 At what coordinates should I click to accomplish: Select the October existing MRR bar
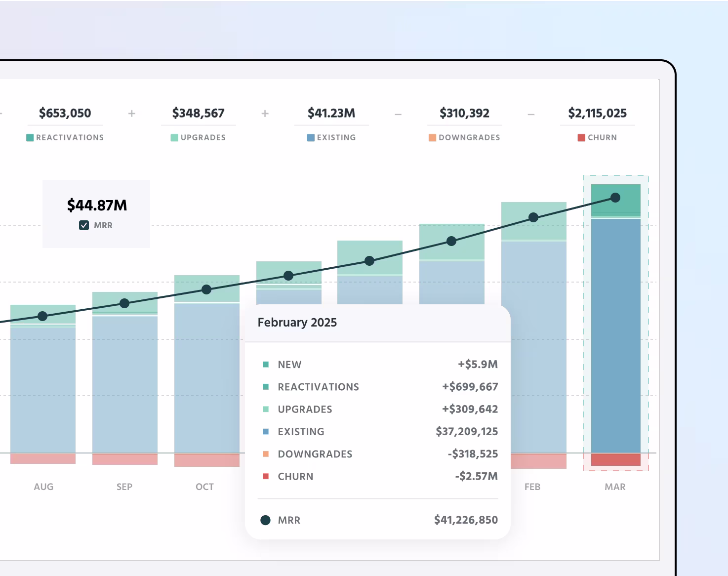(207, 378)
